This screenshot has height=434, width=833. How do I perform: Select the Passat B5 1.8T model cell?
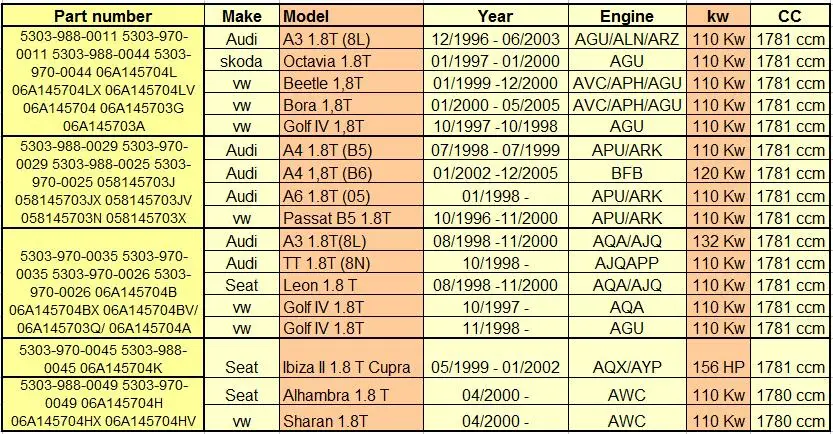(351, 218)
